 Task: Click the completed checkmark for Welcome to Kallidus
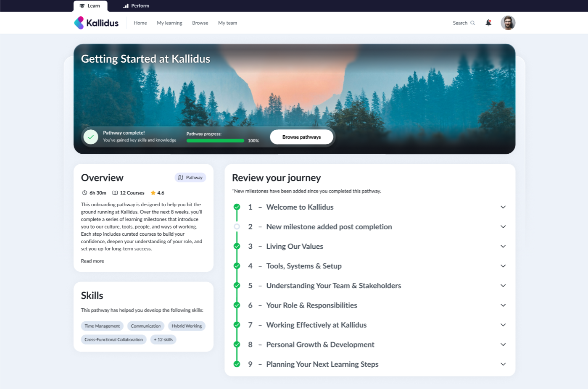(237, 207)
